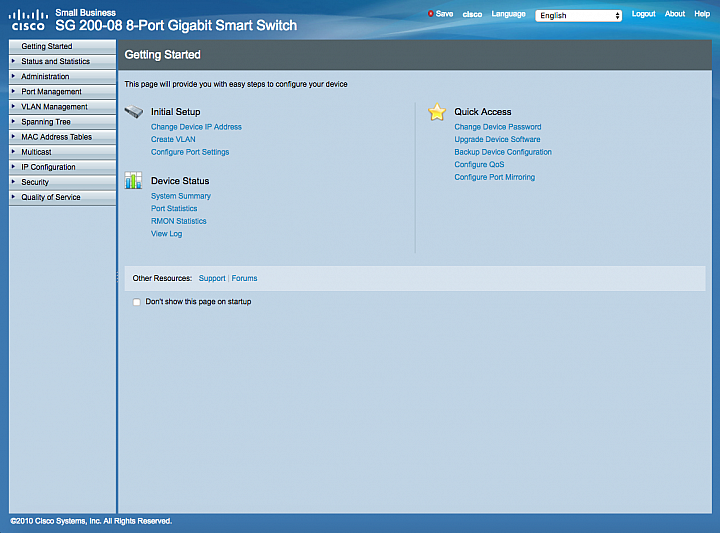Click the Logout link

643,14
